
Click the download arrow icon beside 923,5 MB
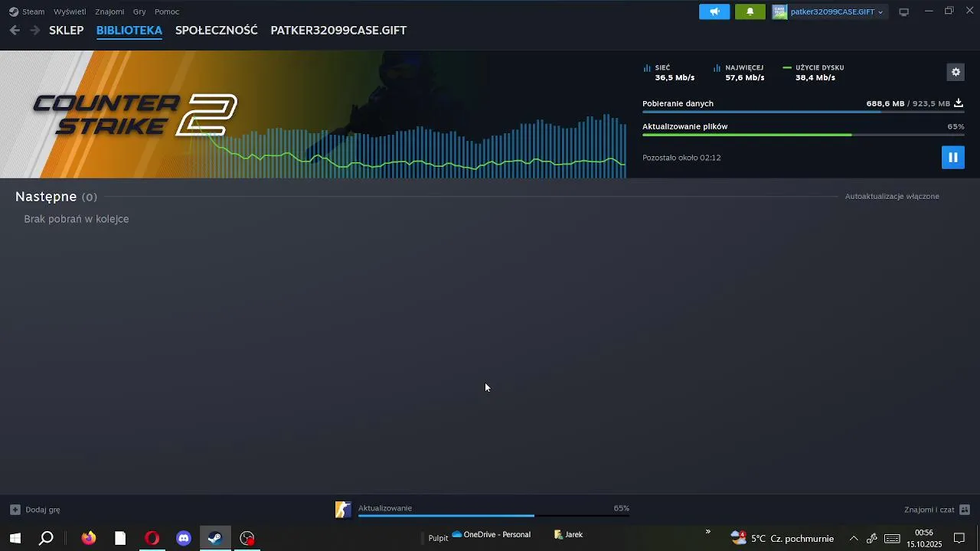pos(959,103)
